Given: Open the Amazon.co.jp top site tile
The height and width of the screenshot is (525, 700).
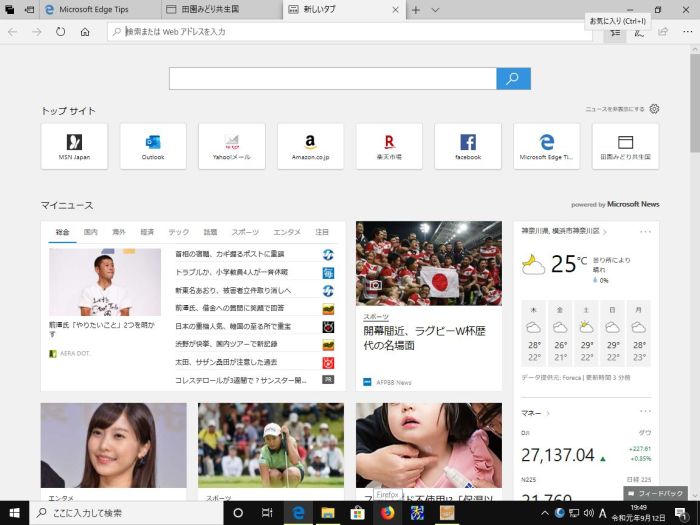Looking at the screenshot, I should [x=310, y=146].
